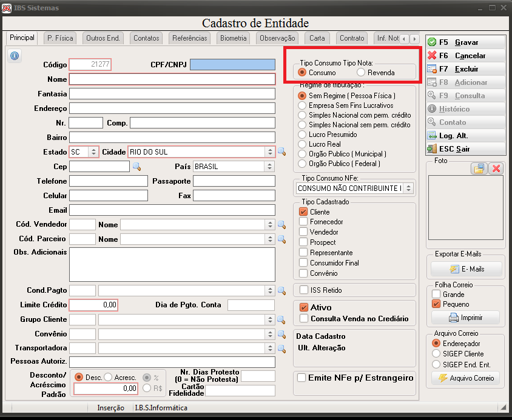Image resolution: width=512 pixels, height=420 pixels.
Task: Click the Telefone input field
Action: [x=109, y=181]
